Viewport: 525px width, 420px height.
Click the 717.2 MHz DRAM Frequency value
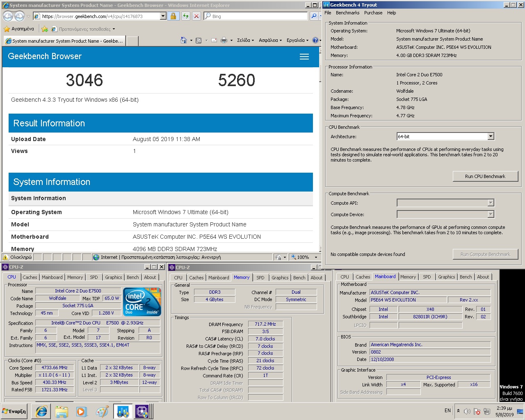click(x=265, y=324)
